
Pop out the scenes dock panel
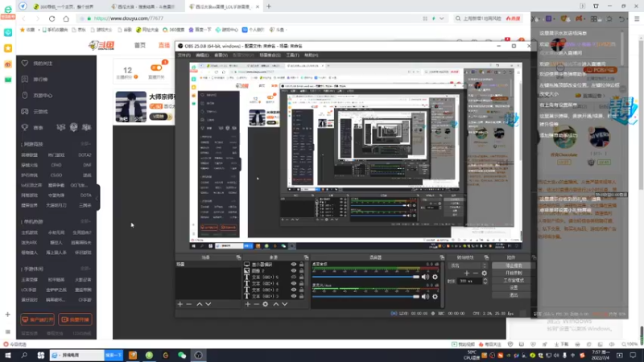click(238, 257)
